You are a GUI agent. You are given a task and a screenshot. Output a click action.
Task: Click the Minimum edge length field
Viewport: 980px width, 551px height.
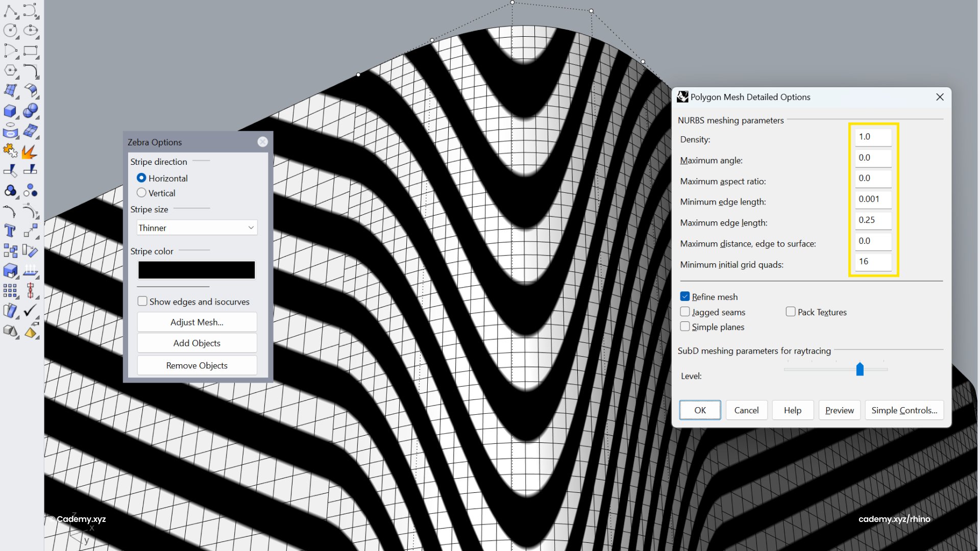[x=873, y=199]
